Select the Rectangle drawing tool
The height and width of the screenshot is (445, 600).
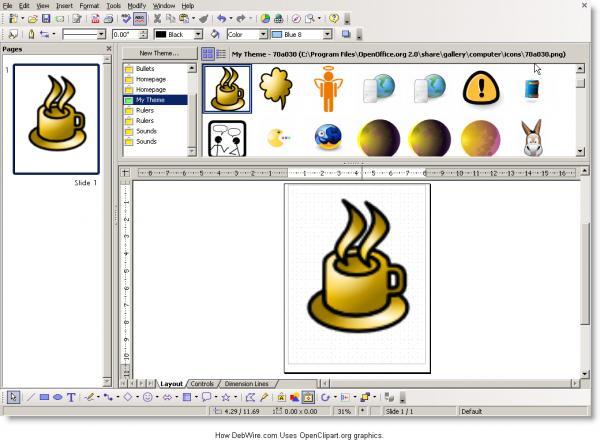tap(43, 397)
